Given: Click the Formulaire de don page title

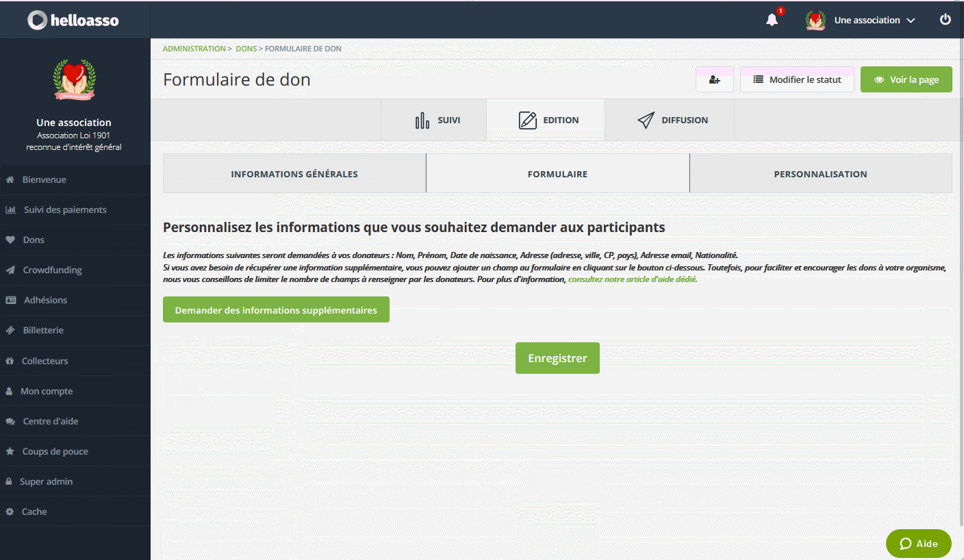Looking at the screenshot, I should tap(237, 79).
